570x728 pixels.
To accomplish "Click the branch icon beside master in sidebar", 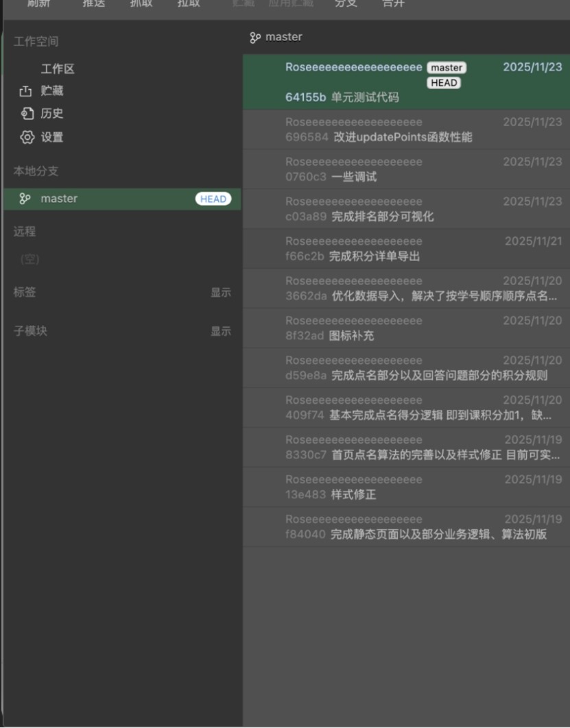I will pos(25,199).
